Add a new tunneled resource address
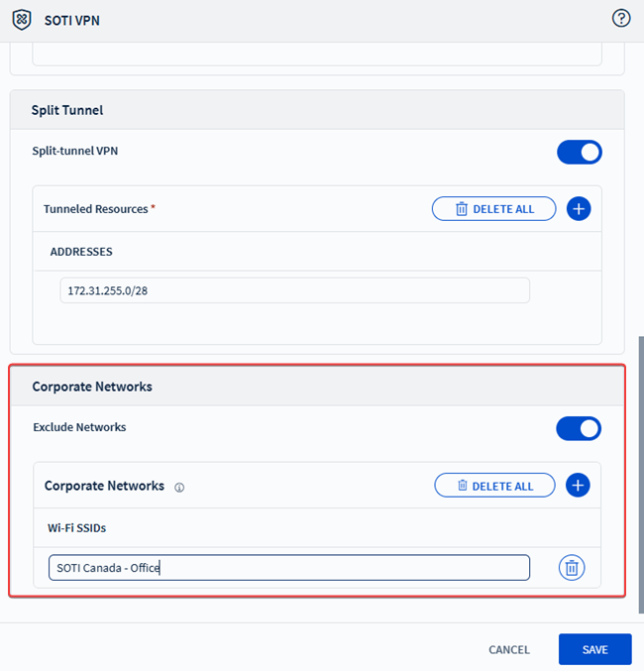This screenshot has height=671, width=644. coord(579,209)
